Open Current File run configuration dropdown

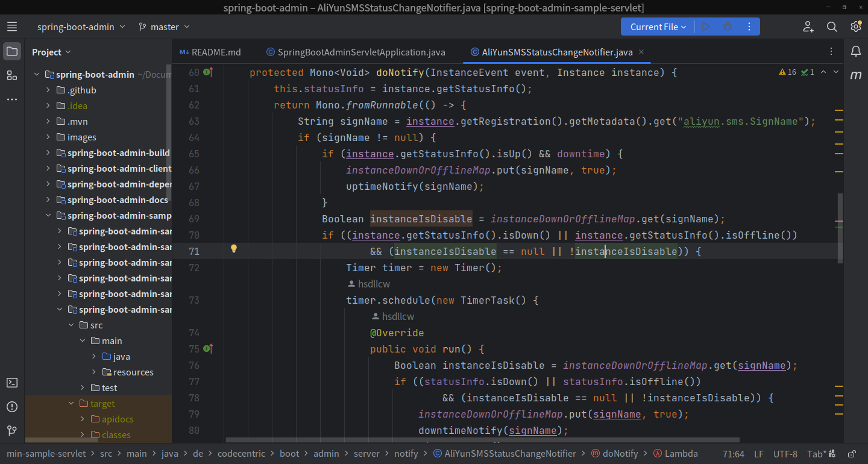click(x=658, y=27)
